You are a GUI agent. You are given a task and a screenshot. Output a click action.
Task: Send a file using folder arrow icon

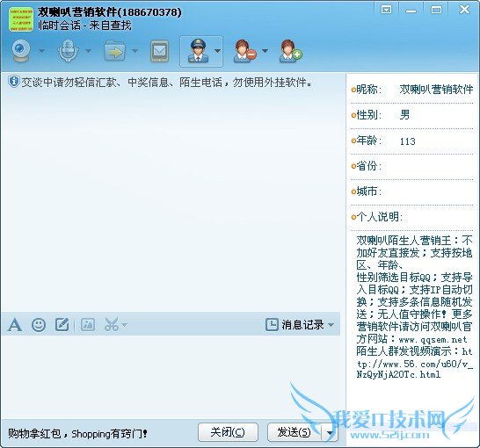point(114,51)
